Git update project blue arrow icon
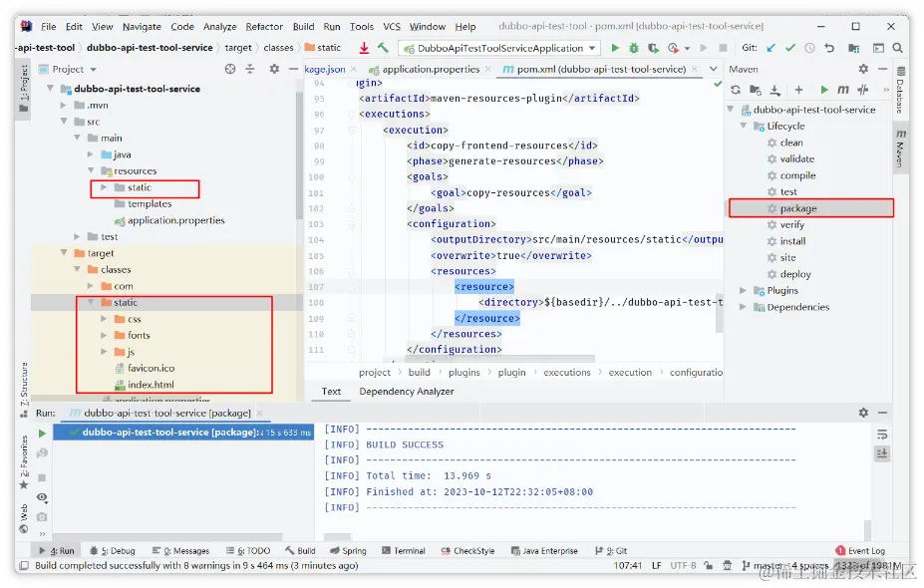 770,48
